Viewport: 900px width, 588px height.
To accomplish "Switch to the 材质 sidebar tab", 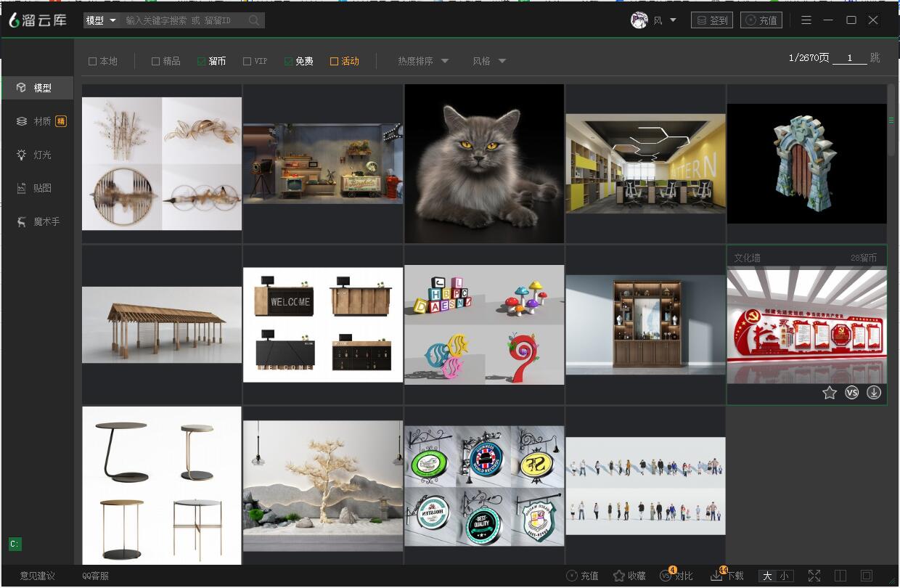I will click(x=42, y=121).
